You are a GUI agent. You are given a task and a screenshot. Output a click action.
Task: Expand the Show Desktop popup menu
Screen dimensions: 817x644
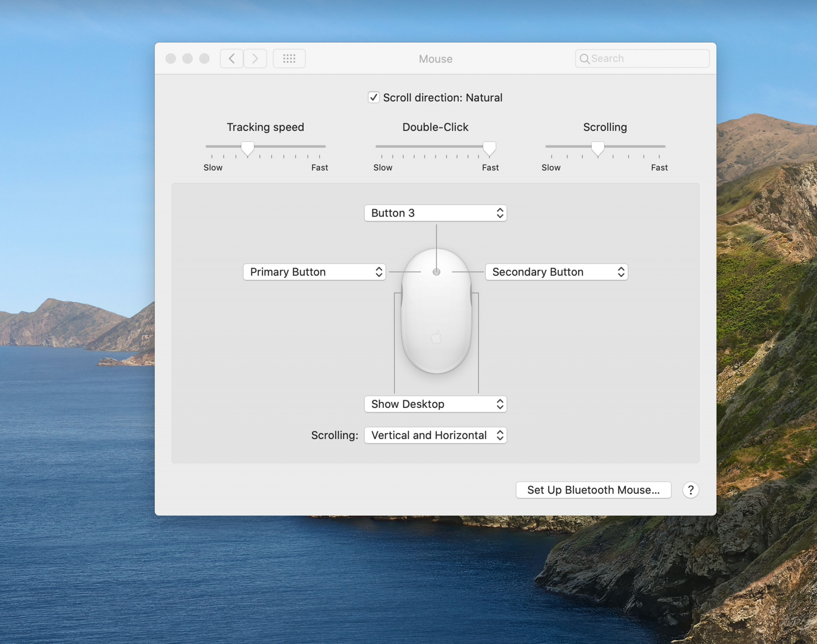pos(435,404)
